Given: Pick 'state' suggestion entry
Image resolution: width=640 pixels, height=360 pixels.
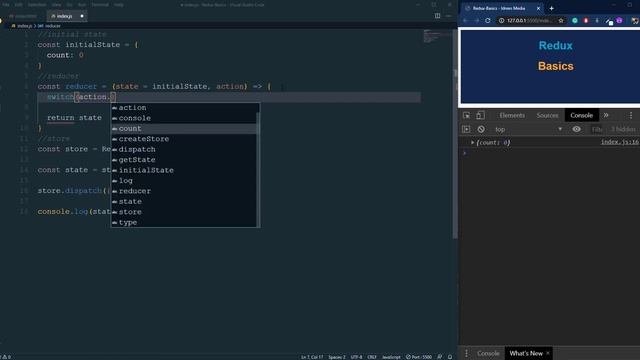Looking at the screenshot, I should (x=184, y=202).
